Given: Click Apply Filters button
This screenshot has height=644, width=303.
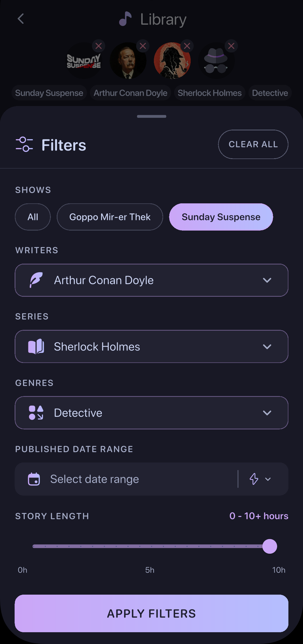Looking at the screenshot, I should coord(152,613).
